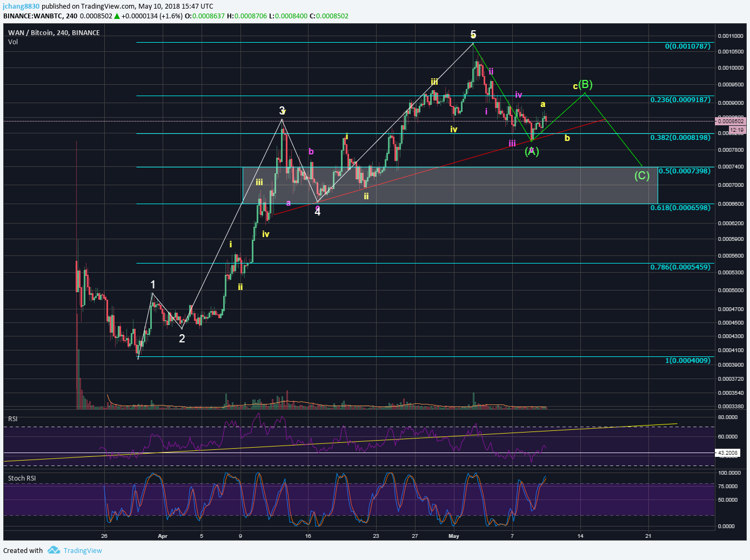Click the 0.0005000 price axis label
750x560 pixels.
tap(731, 290)
